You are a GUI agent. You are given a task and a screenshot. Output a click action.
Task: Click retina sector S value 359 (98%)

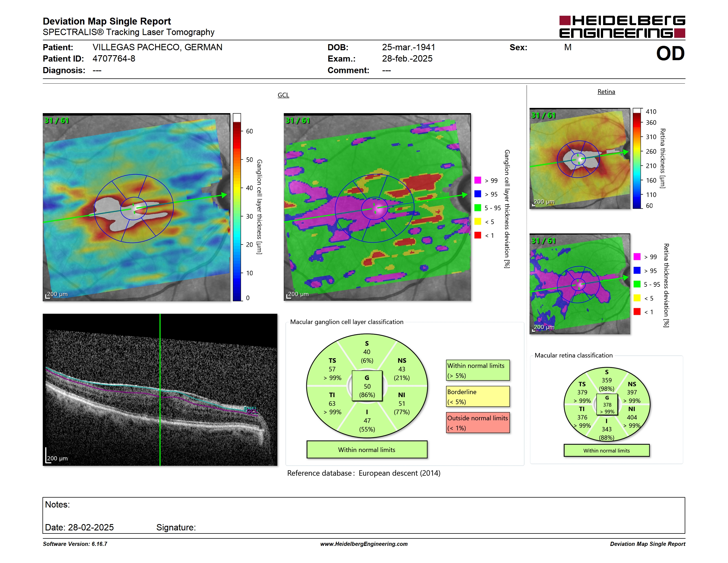(x=606, y=384)
